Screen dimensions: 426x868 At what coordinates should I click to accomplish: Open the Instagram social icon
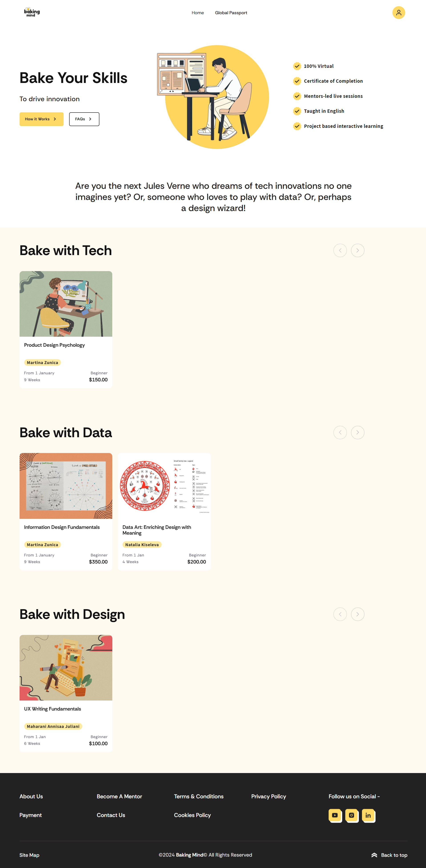(x=351, y=815)
